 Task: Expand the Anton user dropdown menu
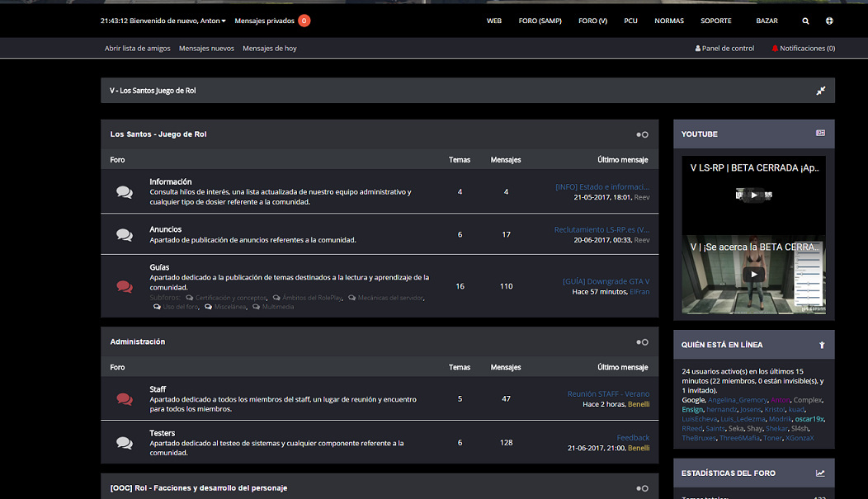tap(223, 21)
